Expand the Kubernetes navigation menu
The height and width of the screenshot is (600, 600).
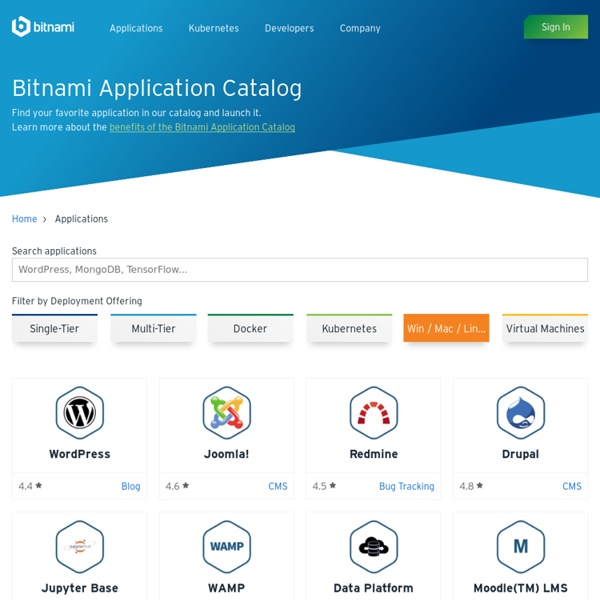pyautogui.click(x=213, y=28)
